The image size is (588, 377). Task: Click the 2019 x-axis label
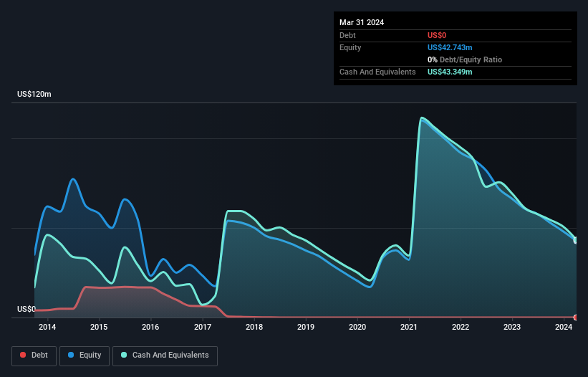306,327
